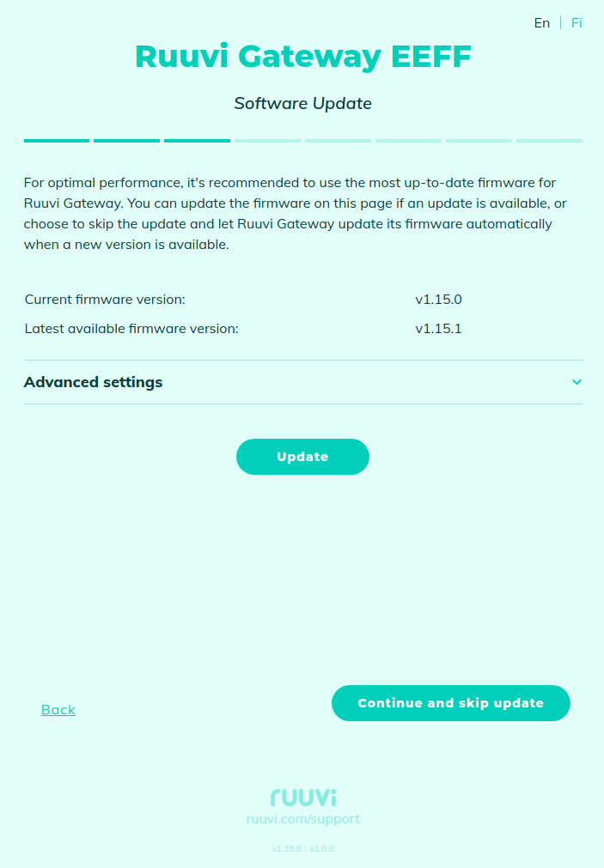Go back using the Back link

pos(58,710)
